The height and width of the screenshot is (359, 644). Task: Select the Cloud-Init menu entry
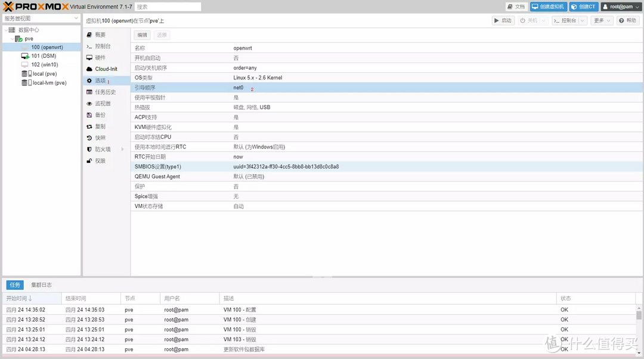106,69
